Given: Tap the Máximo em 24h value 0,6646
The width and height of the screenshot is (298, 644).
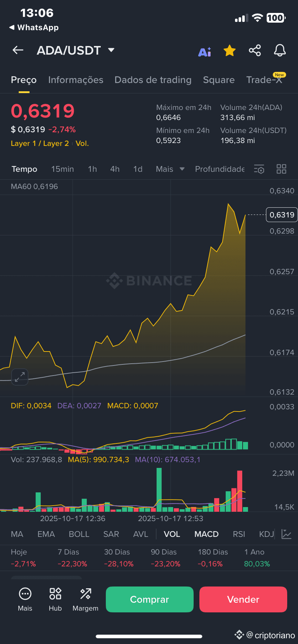Looking at the screenshot, I should 168,118.
